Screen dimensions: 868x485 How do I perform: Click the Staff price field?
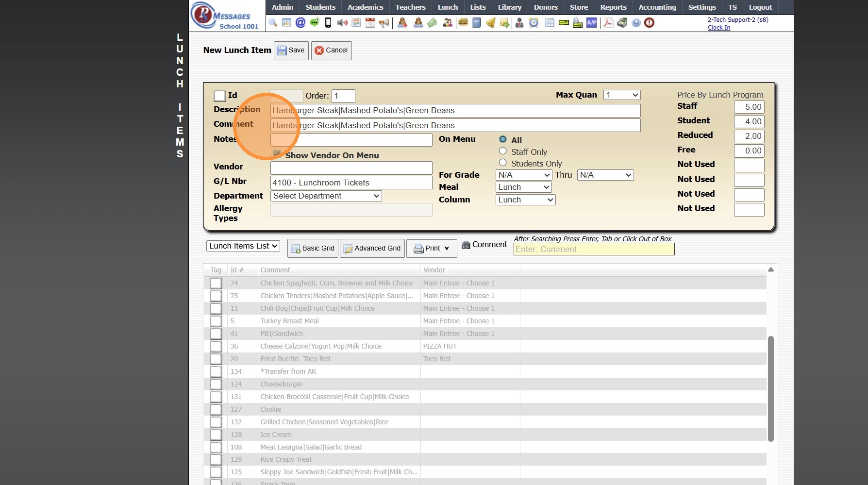click(749, 107)
